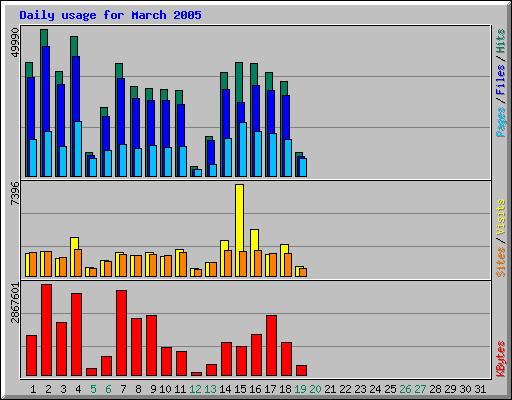Click day number 30 on the axis
This screenshot has width=512, height=400.
(465, 389)
